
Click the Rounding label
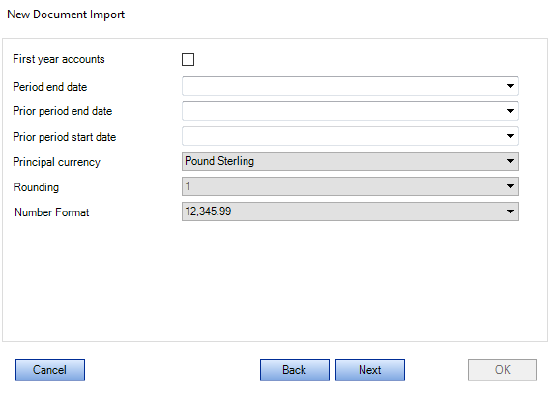click(36, 187)
